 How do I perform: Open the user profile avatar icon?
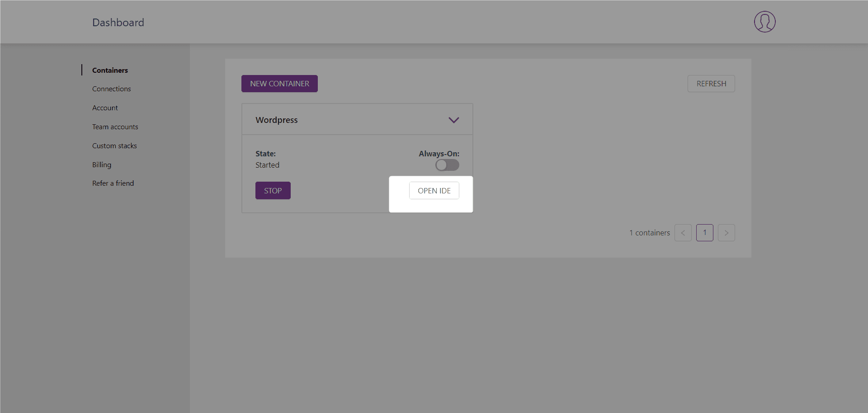point(764,22)
